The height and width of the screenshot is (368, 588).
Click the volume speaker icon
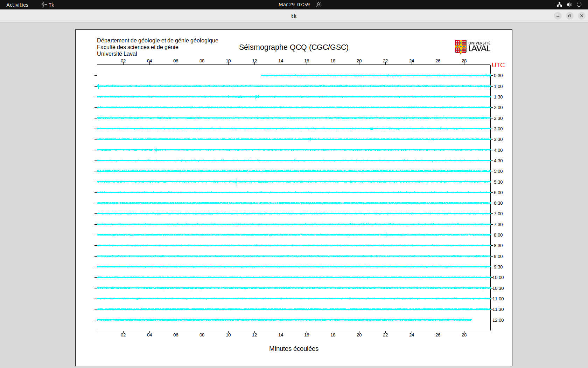(x=569, y=5)
